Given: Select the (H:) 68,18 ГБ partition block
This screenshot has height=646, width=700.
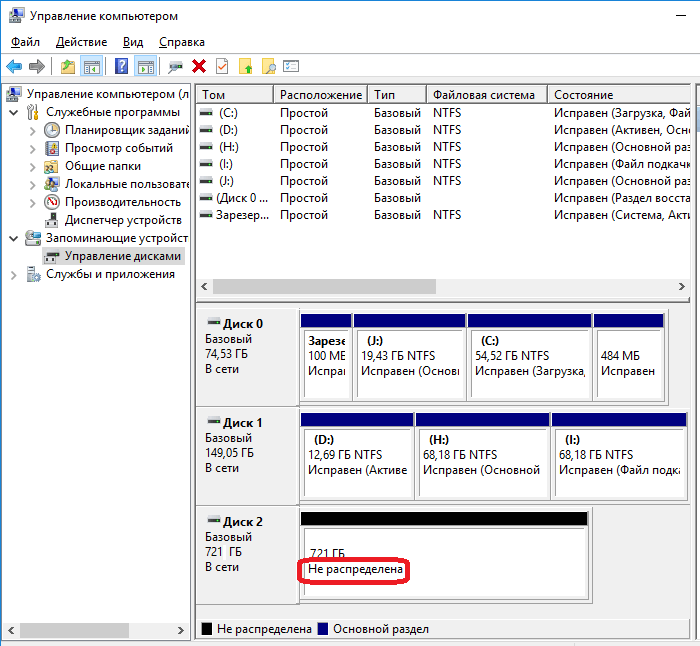Looking at the screenshot, I should pos(482,456).
